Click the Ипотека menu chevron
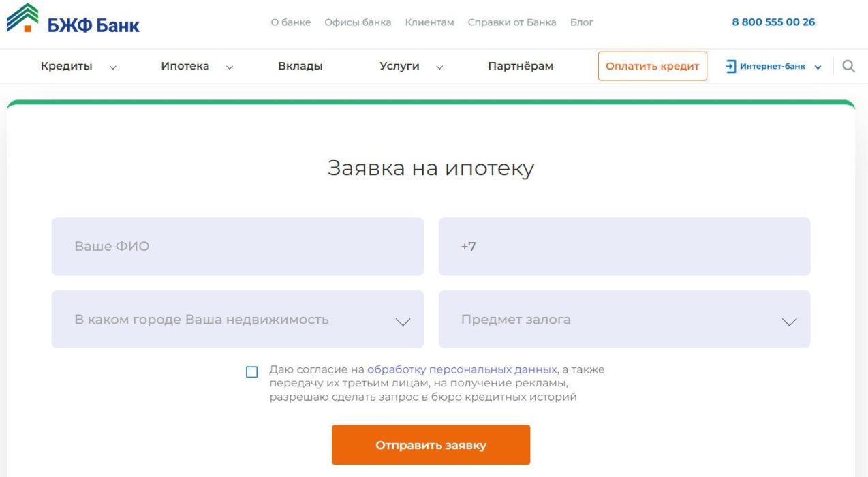 click(229, 67)
